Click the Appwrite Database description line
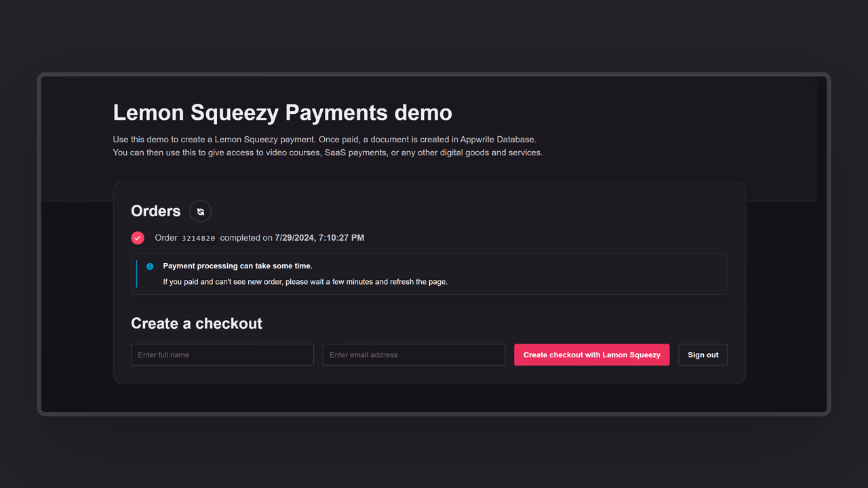The image size is (868, 488). click(325, 139)
